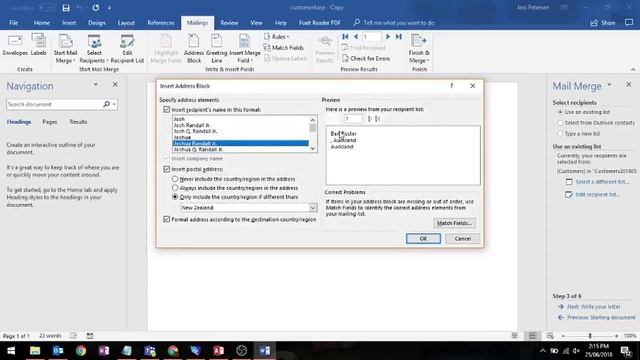Select Never include the country/region option
The width and height of the screenshot is (640, 360).
[175, 179]
